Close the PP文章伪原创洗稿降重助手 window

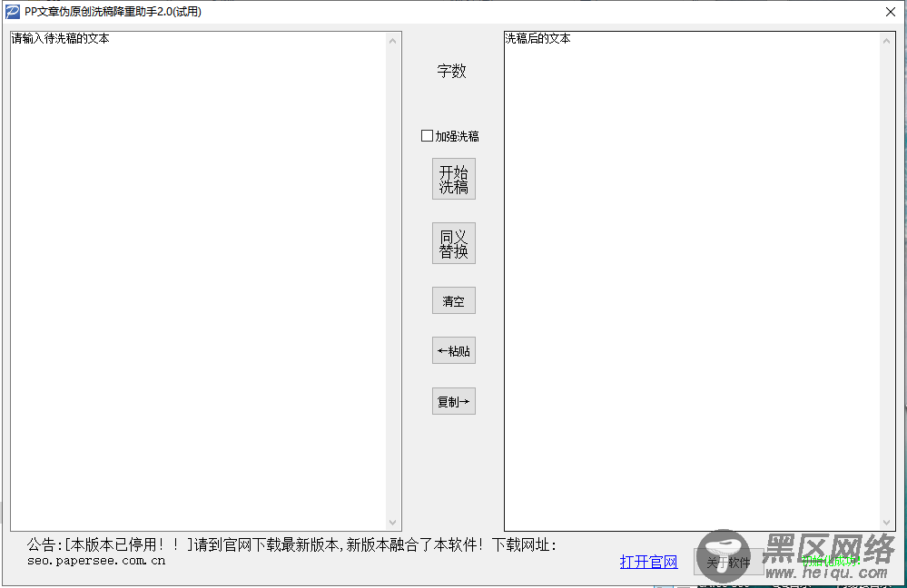click(x=891, y=12)
